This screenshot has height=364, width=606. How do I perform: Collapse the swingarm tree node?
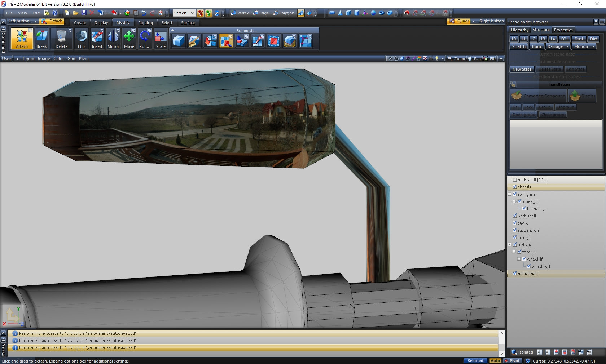tap(510, 194)
